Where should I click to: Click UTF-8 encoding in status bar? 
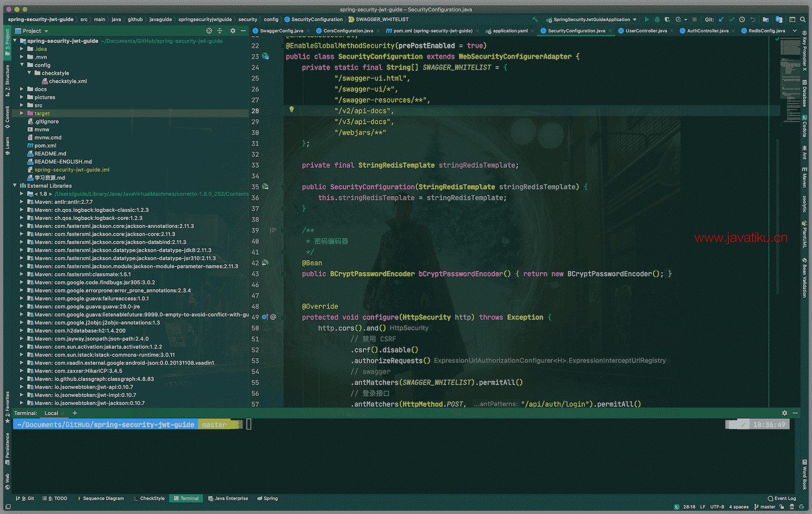pyautogui.click(x=717, y=507)
